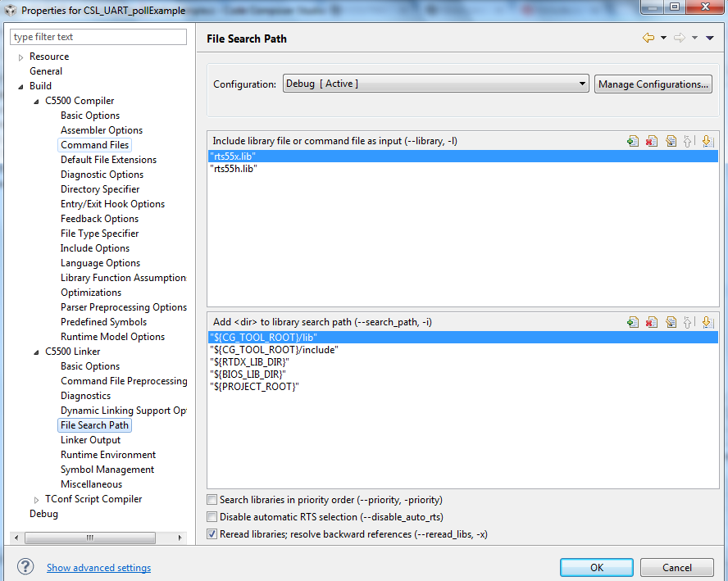The image size is (728, 581).
Task: Select Parser Preprocessing Options
Action: click(x=124, y=307)
